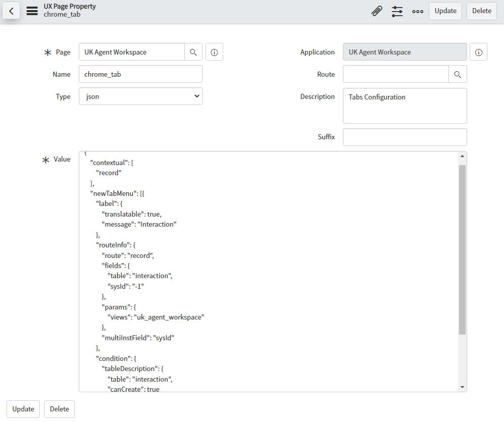This screenshot has width=504, height=422.
Task: Click the "multiInstField": "sysId" line
Action: point(138,338)
